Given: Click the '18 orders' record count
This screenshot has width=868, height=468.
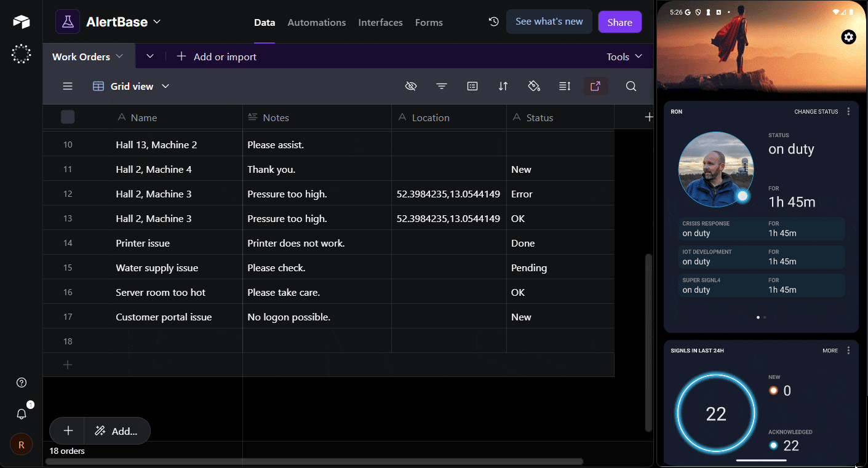Looking at the screenshot, I should [x=67, y=451].
